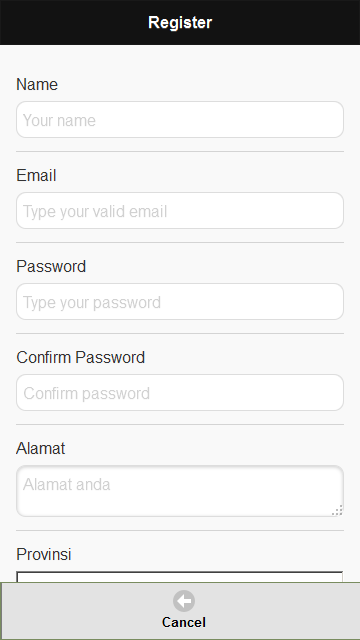Open the Provinsi dropdown list
360x640 pixels.
(180, 577)
